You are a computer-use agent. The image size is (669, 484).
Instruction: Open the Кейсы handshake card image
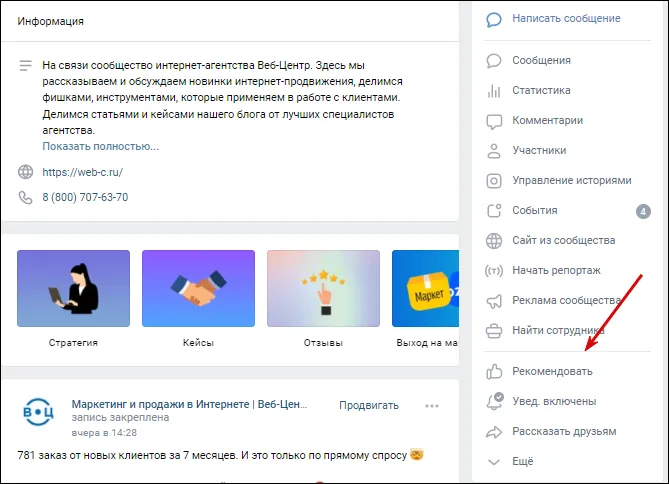pyautogui.click(x=198, y=289)
